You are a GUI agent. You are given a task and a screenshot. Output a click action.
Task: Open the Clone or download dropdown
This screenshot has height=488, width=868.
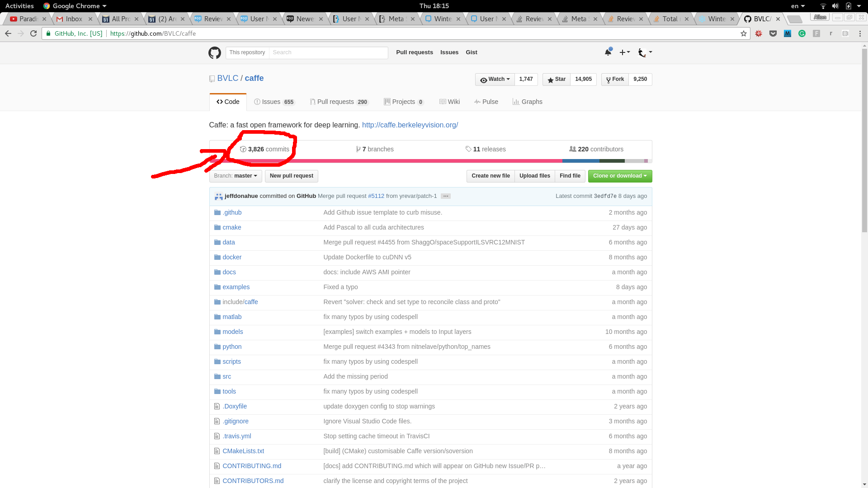(619, 176)
